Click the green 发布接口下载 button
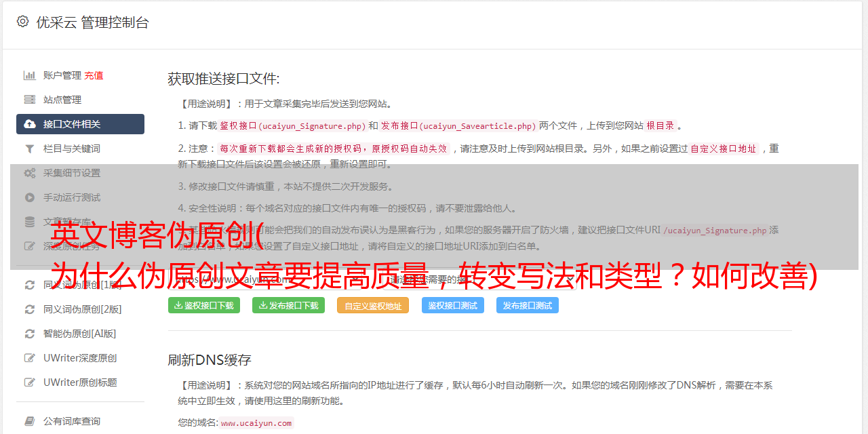Viewport: 868px width, 434px height. point(288,305)
